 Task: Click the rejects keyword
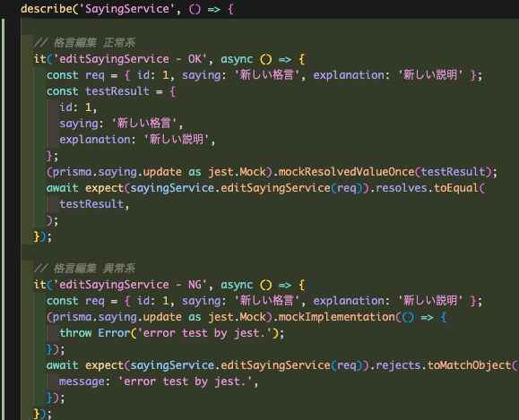398,365
